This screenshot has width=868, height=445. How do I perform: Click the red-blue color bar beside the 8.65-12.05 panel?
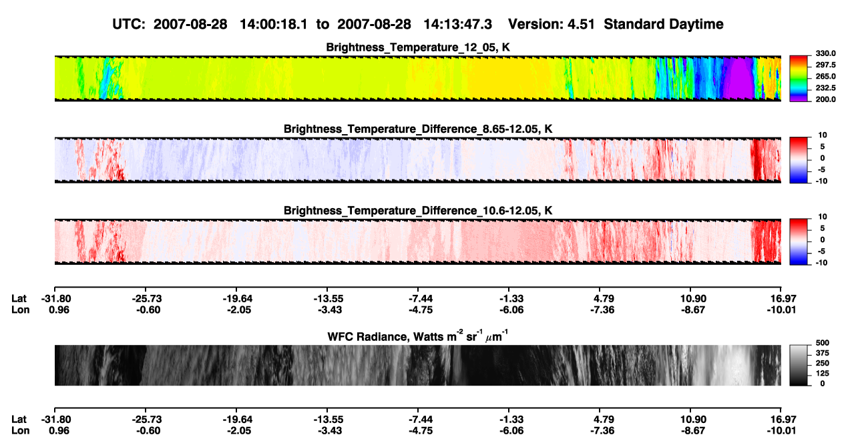pyautogui.click(x=799, y=159)
